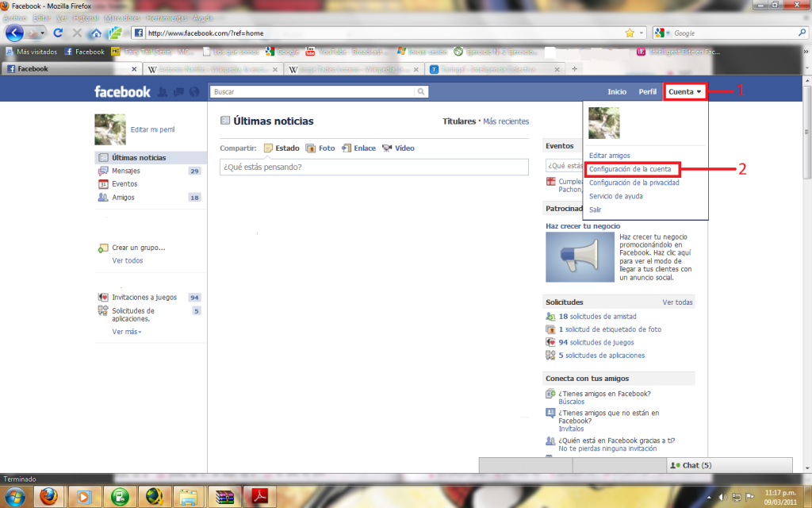Click the Perfil link in header

[647, 92]
